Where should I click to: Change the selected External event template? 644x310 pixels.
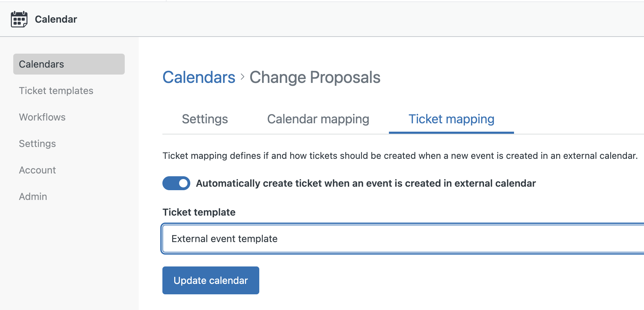coord(401,239)
